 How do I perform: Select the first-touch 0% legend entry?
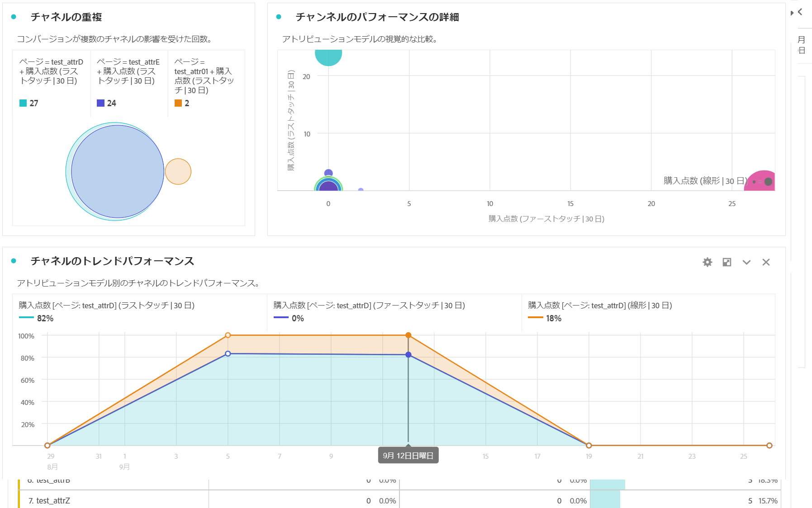369,312
